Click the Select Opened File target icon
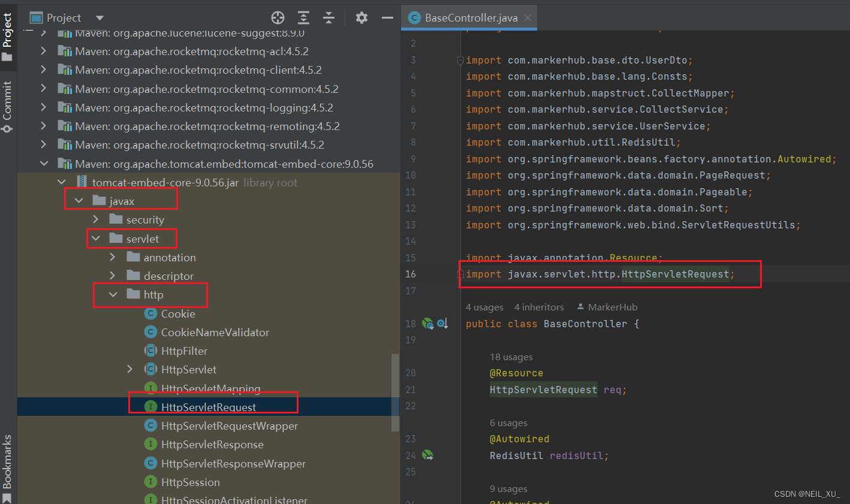Image resolution: width=850 pixels, height=504 pixels. click(x=278, y=17)
